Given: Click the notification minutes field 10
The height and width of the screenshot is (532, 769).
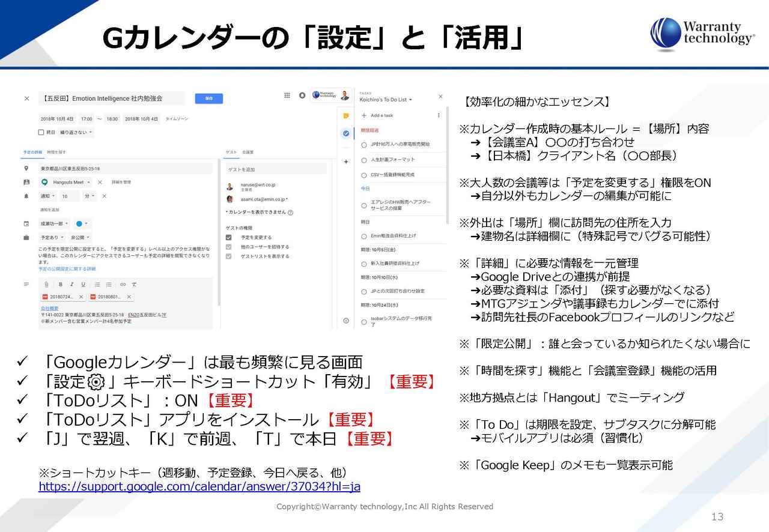Looking at the screenshot, I should 69,196.
